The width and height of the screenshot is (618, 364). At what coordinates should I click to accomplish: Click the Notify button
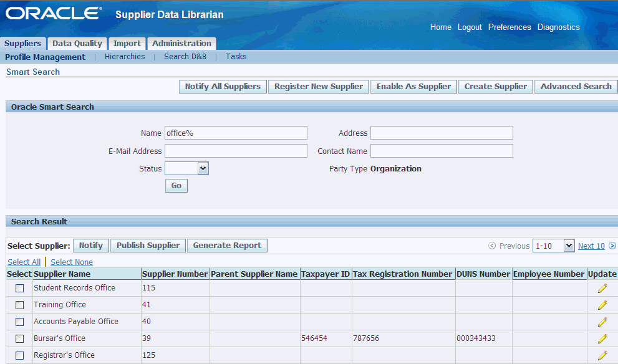point(90,246)
